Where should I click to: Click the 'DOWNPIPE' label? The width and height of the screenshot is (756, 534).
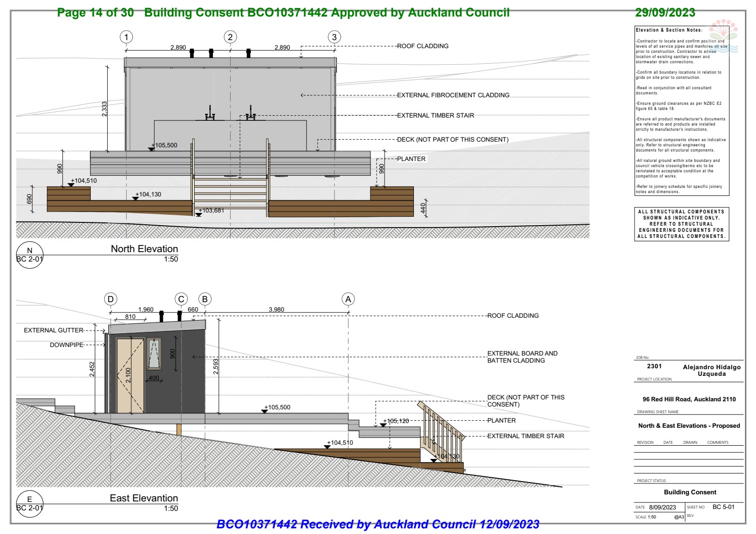pos(67,345)
